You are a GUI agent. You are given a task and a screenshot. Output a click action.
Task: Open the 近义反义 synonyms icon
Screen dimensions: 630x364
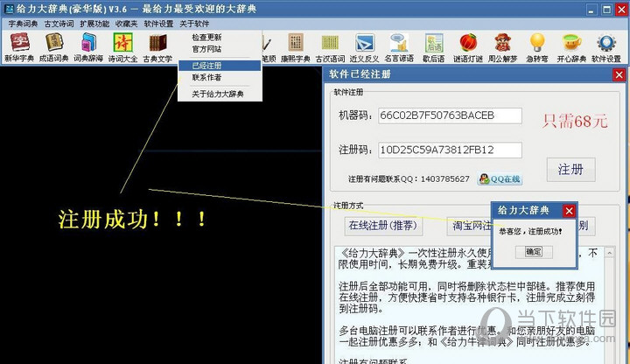[x=364, y=47]
